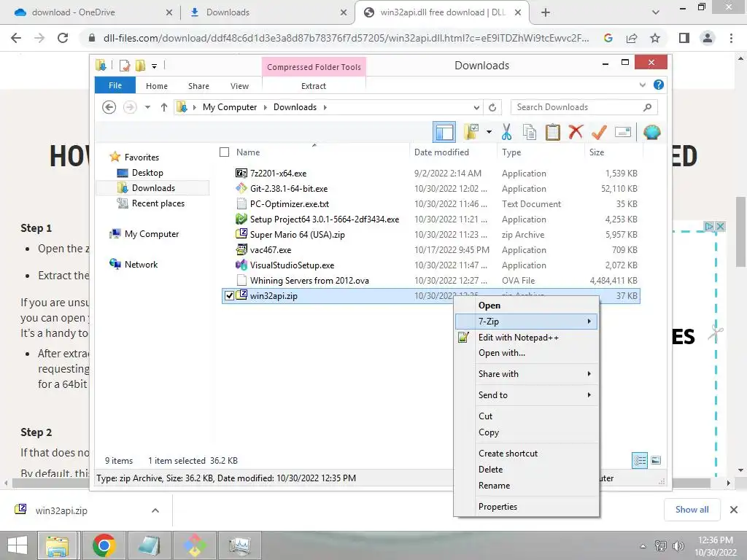Select Desktop in Favorites
The width and height of the screenshot is (747, 560).
click(x=147, y=173)
